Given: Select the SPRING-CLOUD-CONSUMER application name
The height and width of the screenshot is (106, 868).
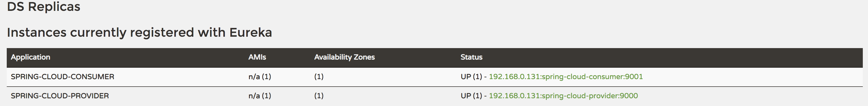Looking at the screenshot, I should 62,77.
